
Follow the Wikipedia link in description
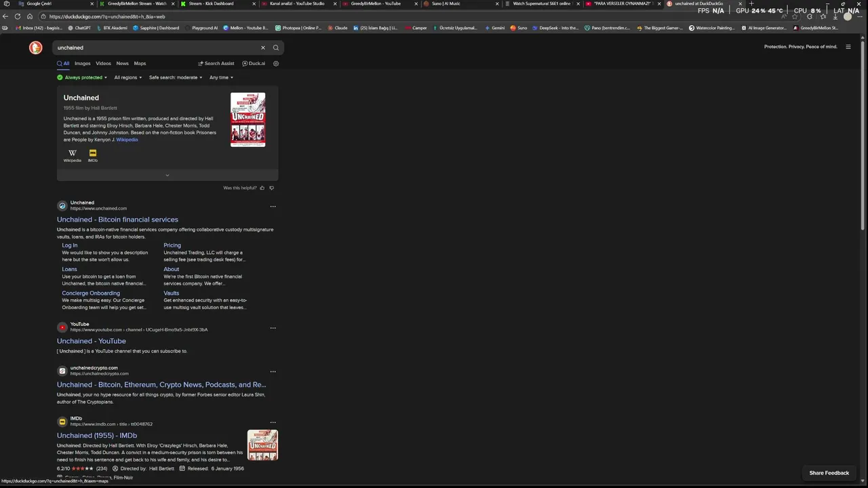[127, 140]
